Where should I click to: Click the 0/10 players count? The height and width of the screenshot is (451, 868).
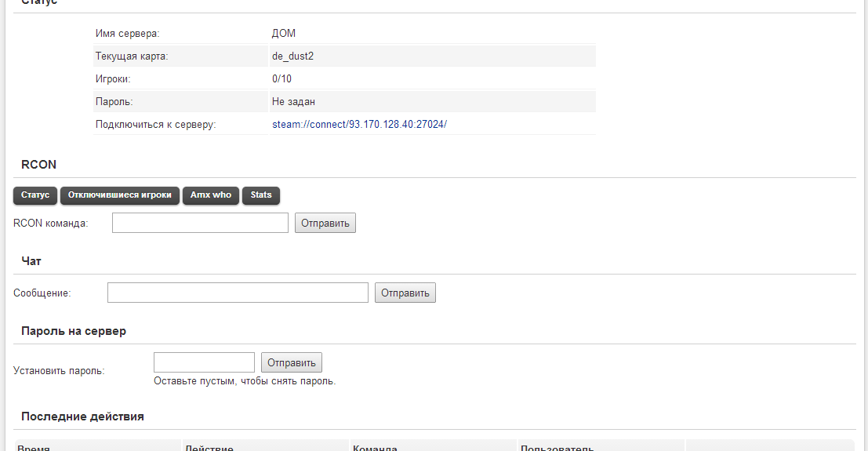282,78
